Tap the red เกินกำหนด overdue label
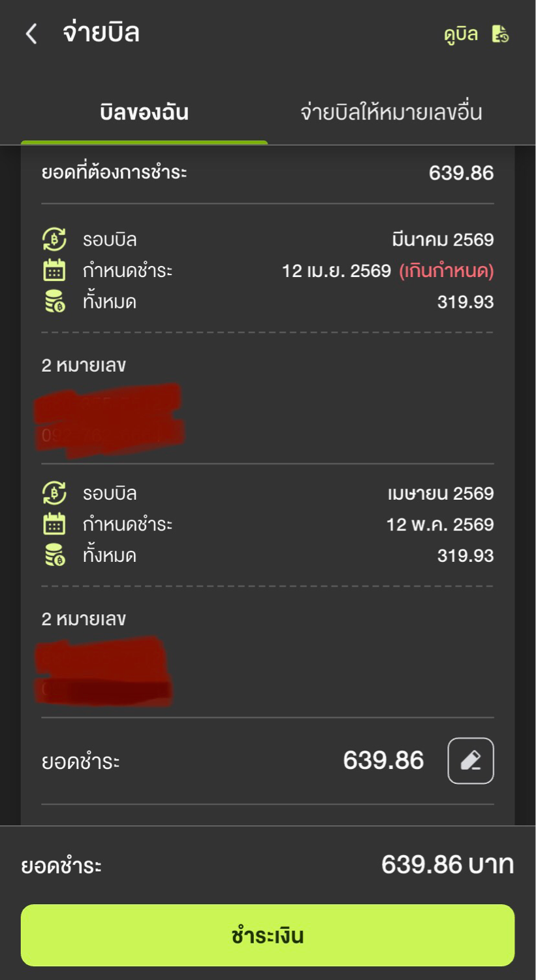536x980 pixels. (x=447, y=270)
